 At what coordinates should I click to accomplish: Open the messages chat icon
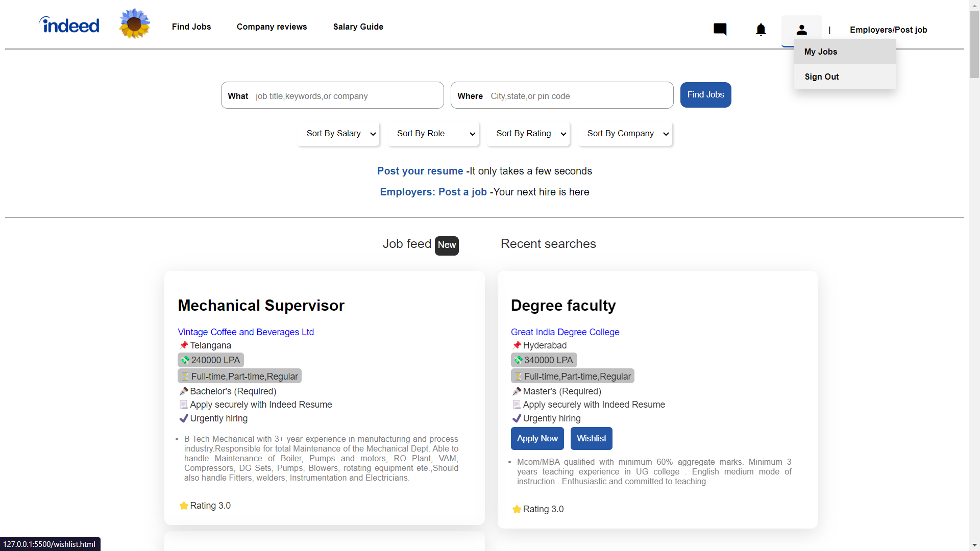[720, 29]
